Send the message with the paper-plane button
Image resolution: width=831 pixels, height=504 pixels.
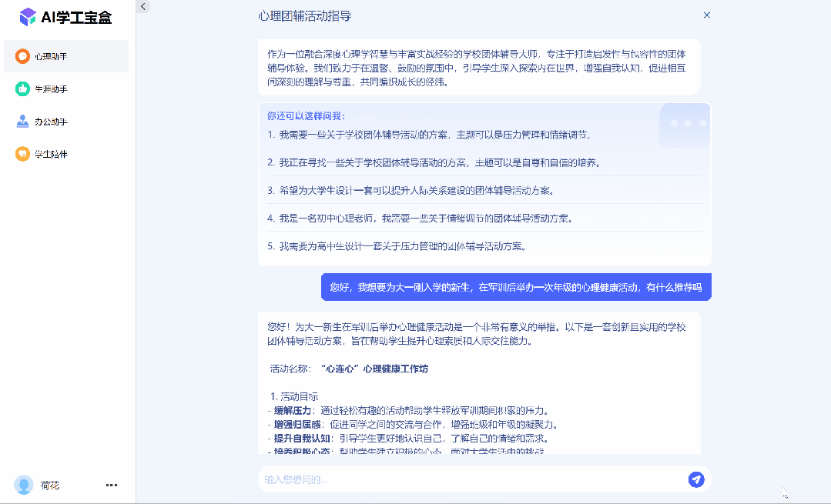[695, 479]
